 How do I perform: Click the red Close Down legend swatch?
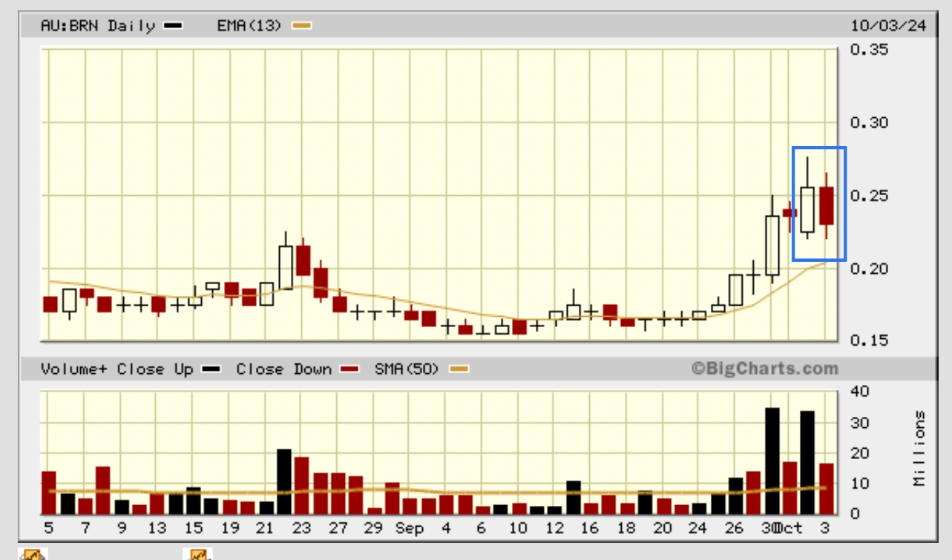tap(349, 369)
